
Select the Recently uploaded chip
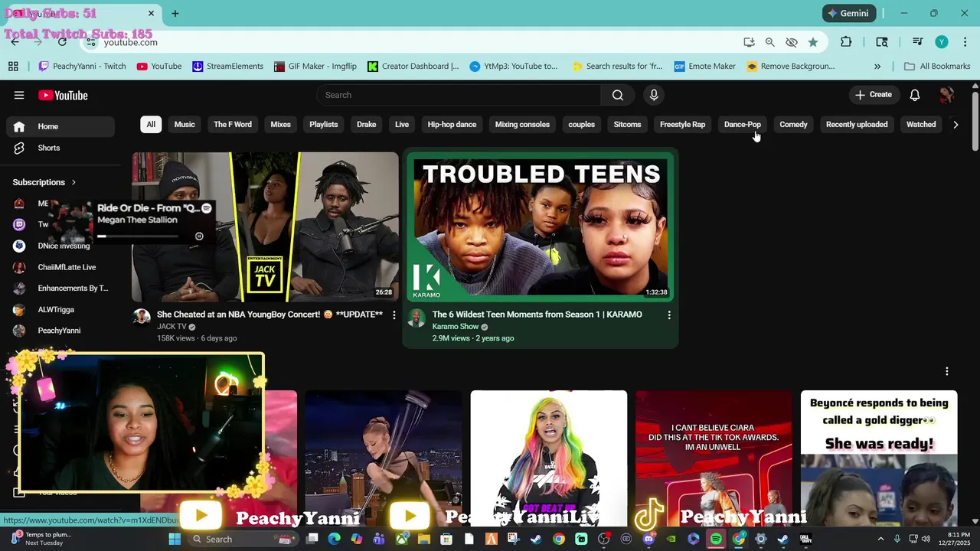coord(857,124)
